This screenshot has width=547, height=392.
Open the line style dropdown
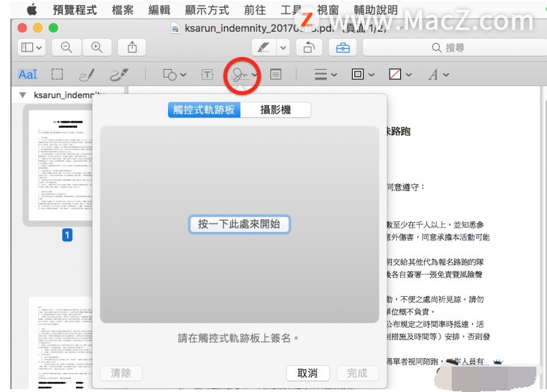325,74
